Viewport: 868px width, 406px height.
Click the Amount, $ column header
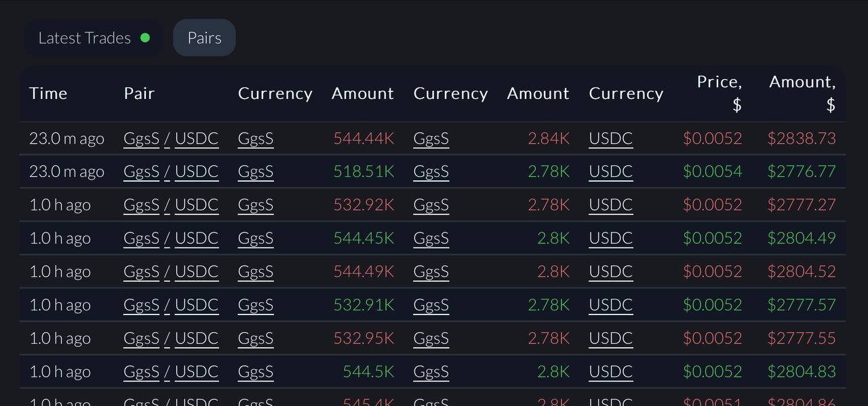pos(802,94)
